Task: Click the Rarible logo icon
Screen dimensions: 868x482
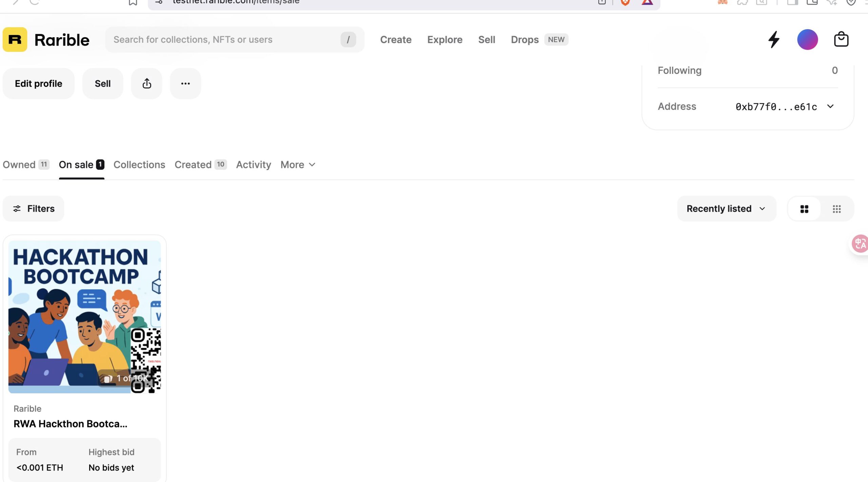Action: [15, 40]
